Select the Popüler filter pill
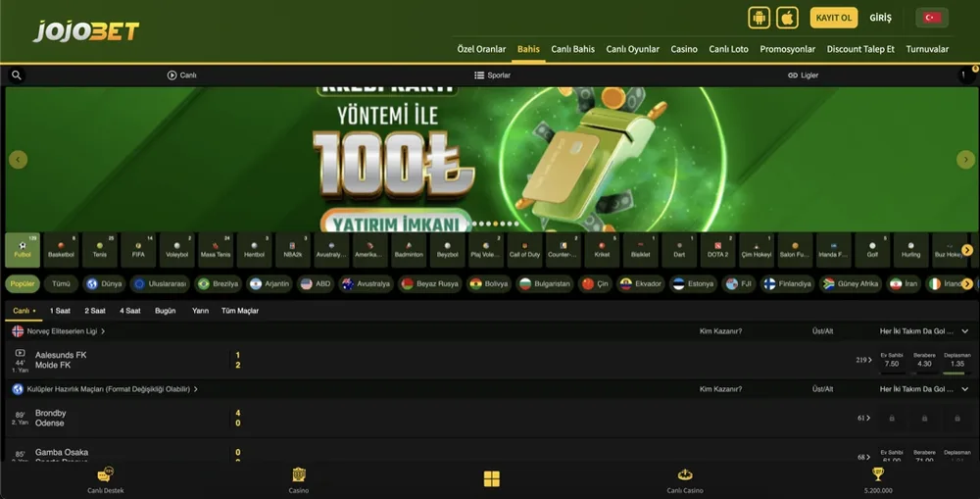This screenshot has height=499, width=980. 23,284
